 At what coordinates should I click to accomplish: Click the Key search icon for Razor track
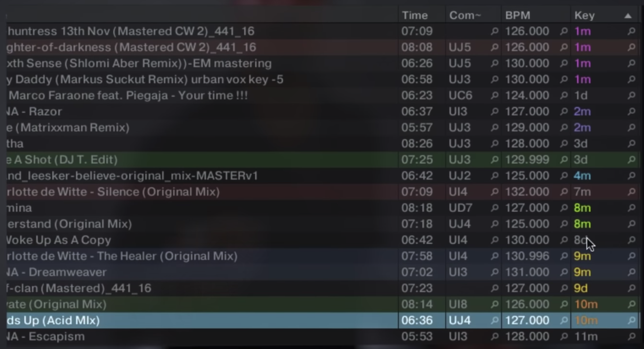coord(631,112)
